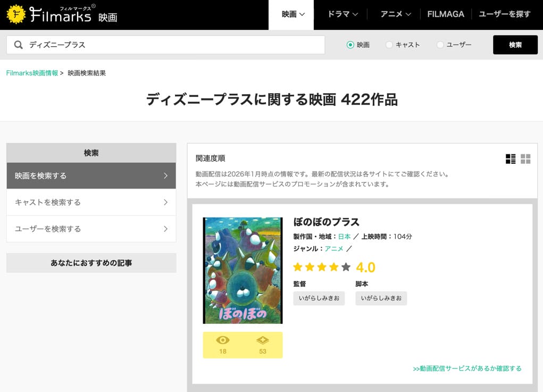
Task: Click the ぼのぼの movie poster thumbnail
Action: [243, 270]
